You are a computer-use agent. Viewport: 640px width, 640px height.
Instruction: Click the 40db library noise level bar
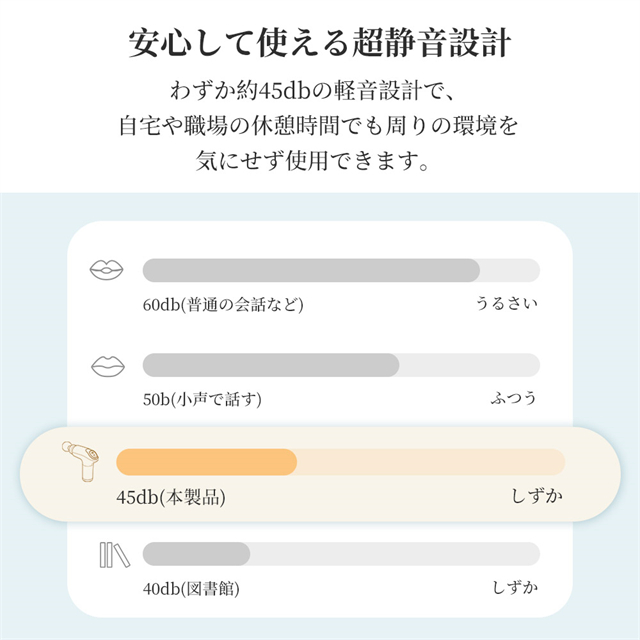point(197,554)
